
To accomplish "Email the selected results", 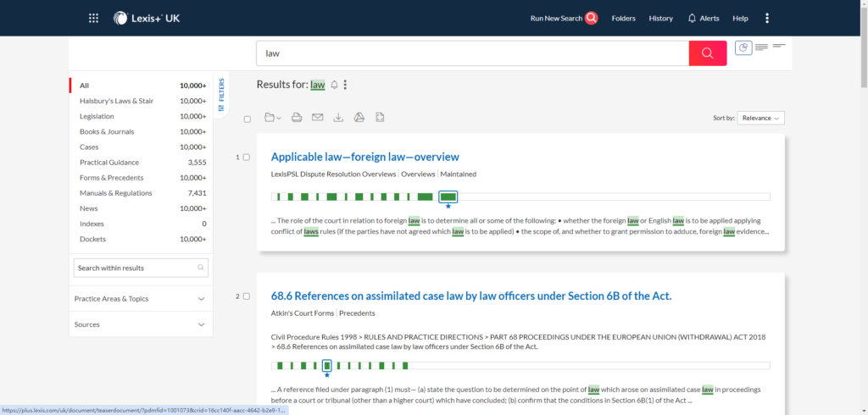I will click(x=317, y=118).
